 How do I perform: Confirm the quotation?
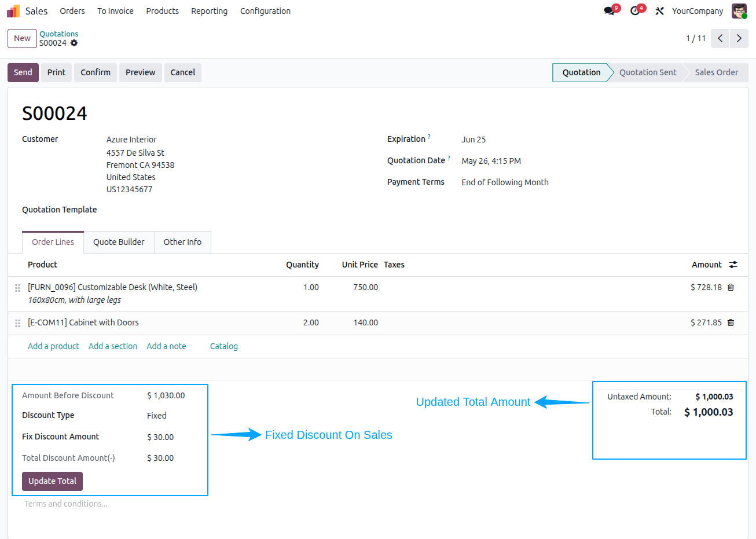pos(96,72)
